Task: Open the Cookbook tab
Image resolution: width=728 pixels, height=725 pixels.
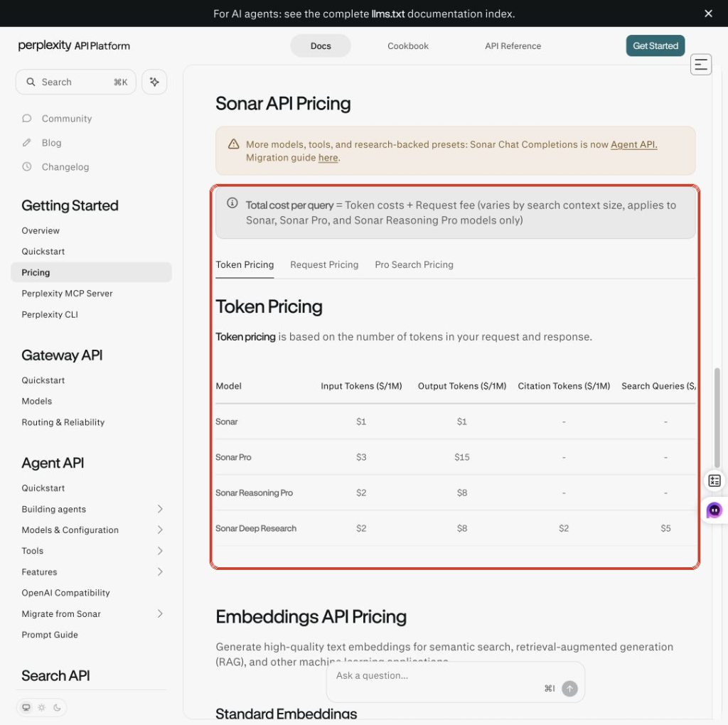Action: coord(407,46)
